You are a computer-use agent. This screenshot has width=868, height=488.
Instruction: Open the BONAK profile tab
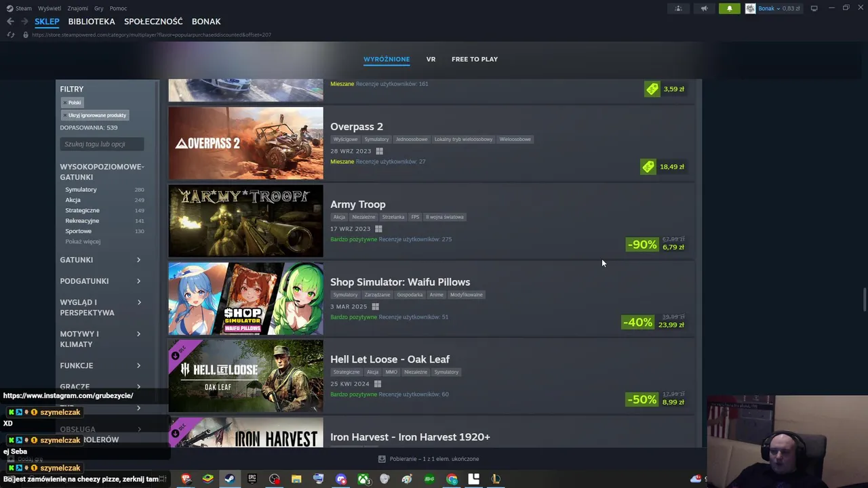coord(206,22)
